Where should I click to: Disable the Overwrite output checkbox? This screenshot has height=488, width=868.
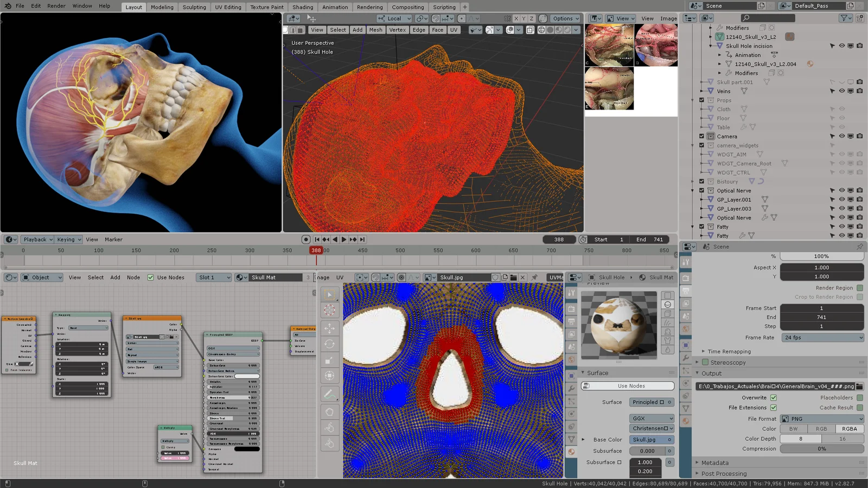pyautogui.click(x=773, y=397)
